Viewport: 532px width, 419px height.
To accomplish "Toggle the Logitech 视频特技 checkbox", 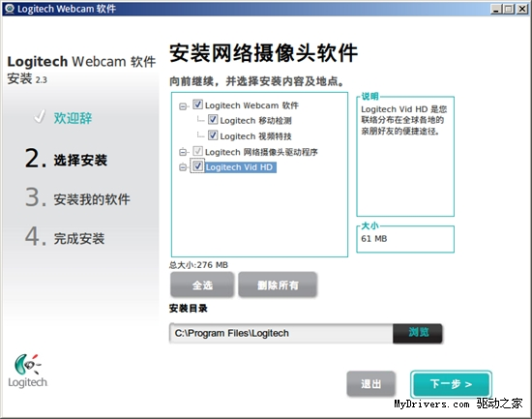I will pyautogui.click(x=213, y=135).
